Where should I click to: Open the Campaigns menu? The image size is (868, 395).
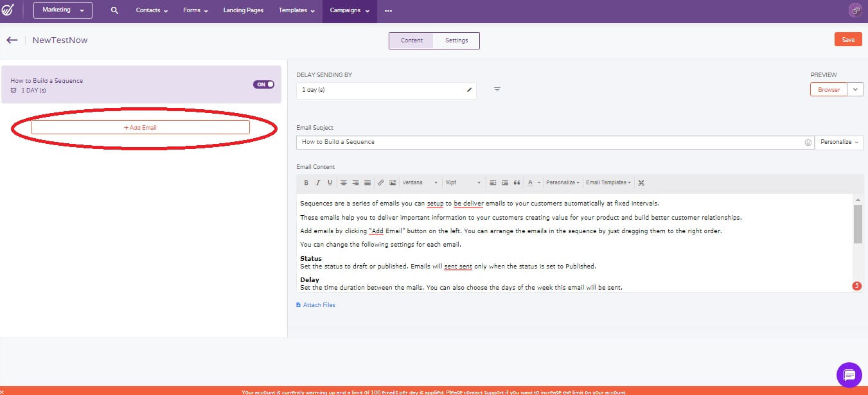pos(350,11)
